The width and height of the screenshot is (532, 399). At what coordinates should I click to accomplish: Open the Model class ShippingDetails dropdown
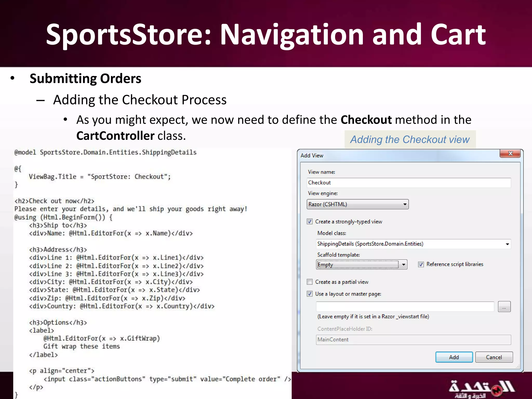tap(414, 244)
